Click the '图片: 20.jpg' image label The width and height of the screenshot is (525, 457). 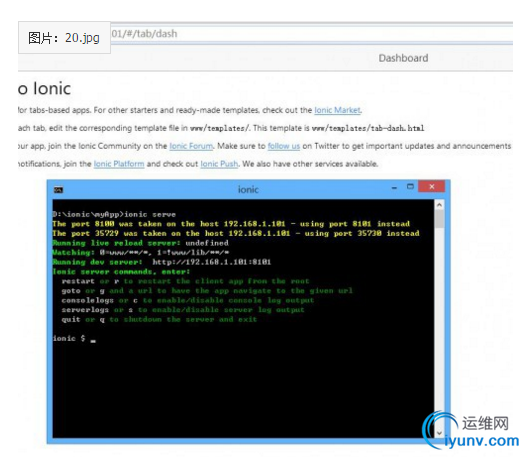[x=64, y=37]
